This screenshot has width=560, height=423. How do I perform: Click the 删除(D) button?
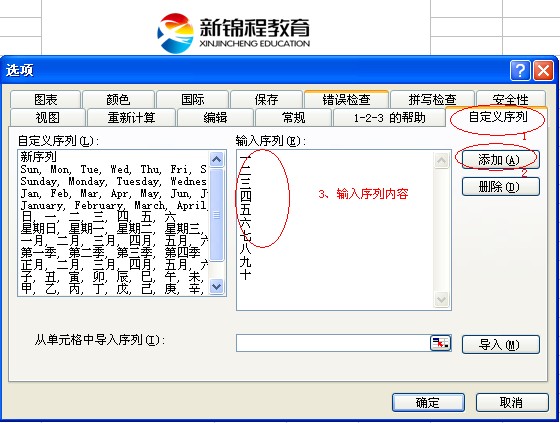click(500, 186)
